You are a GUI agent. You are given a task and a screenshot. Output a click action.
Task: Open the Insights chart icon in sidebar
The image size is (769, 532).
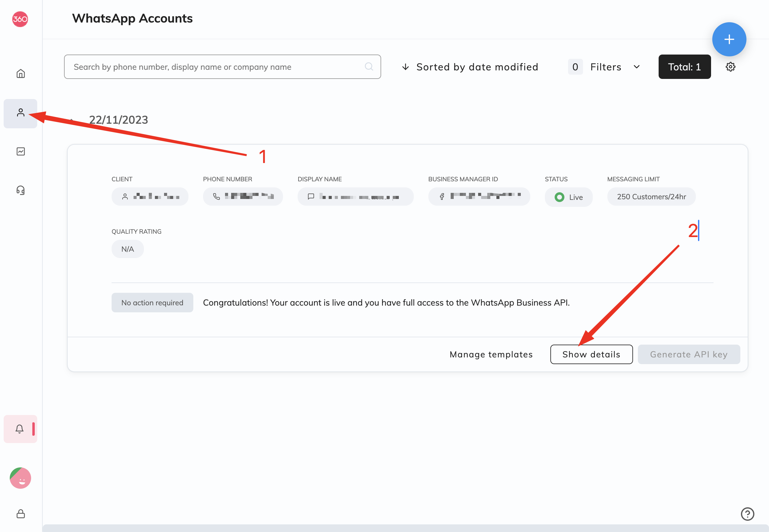[x=21, y=151]
